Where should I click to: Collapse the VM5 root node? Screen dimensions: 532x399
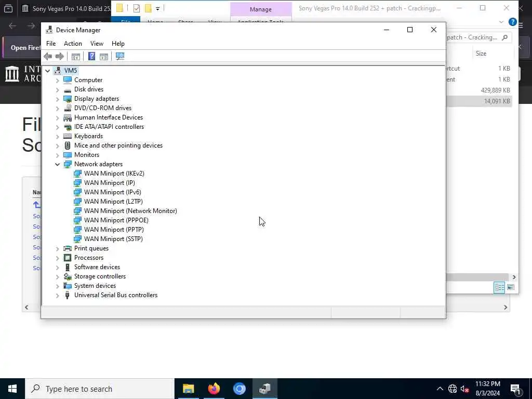pos(47,71)
